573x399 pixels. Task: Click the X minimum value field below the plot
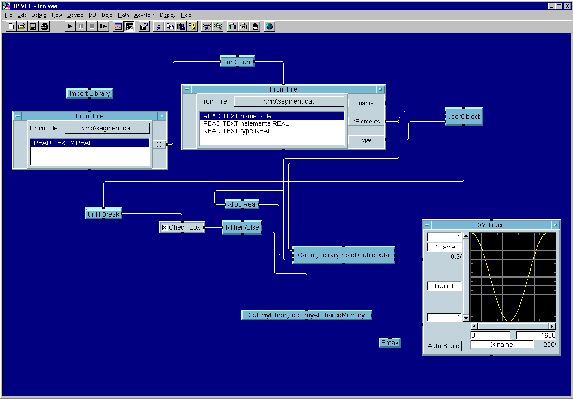pyautogui.click(x=491, y=335)
